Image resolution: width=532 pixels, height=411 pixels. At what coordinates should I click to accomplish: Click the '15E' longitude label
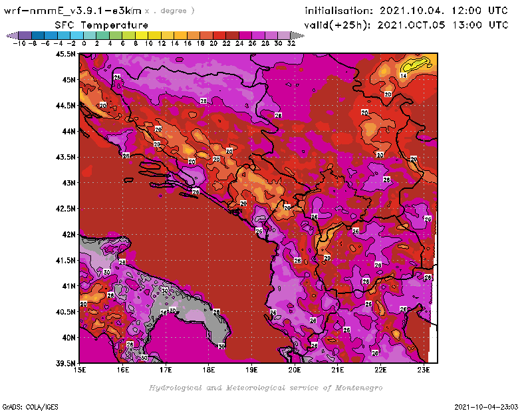[80, 370]
